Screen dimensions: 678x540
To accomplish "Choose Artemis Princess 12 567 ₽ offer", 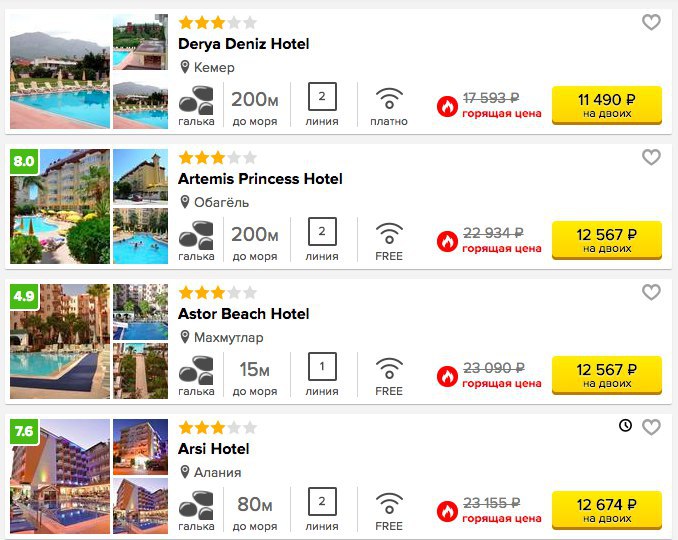I will (x=607, y=240).
